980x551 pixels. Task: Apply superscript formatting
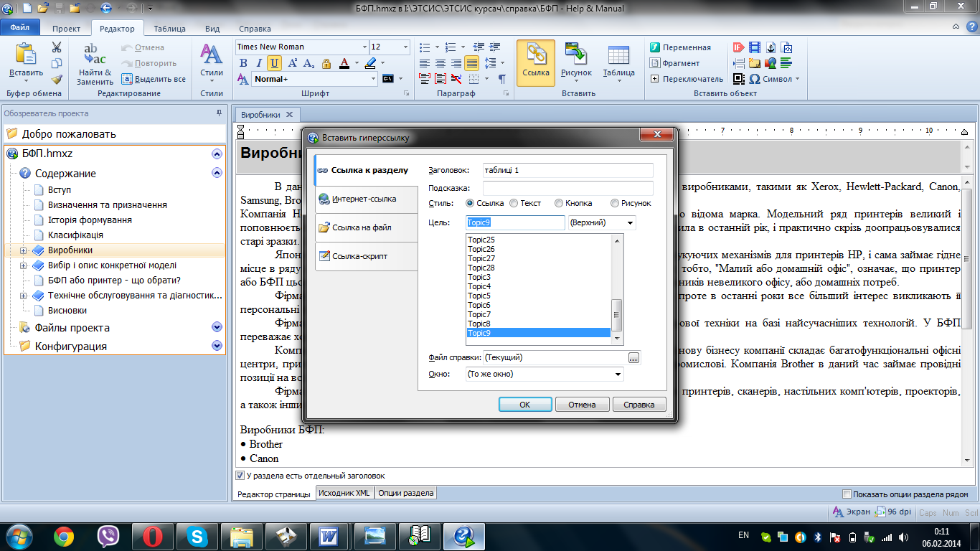(294, 63)
